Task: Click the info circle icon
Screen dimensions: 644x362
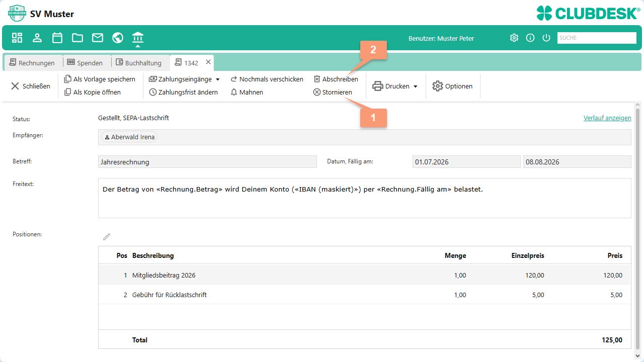Action: [530, 38]
